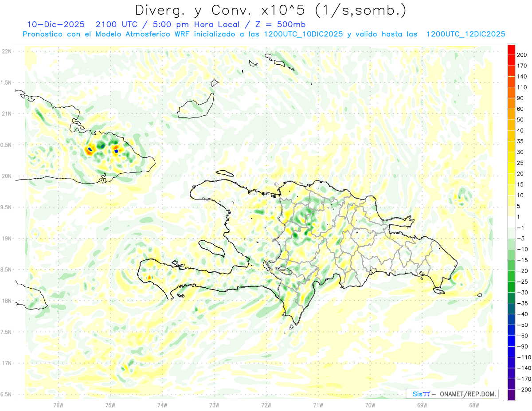Click the colorbar label '20'
This screenshot has height=411, width=532.
tap(520, 174)
